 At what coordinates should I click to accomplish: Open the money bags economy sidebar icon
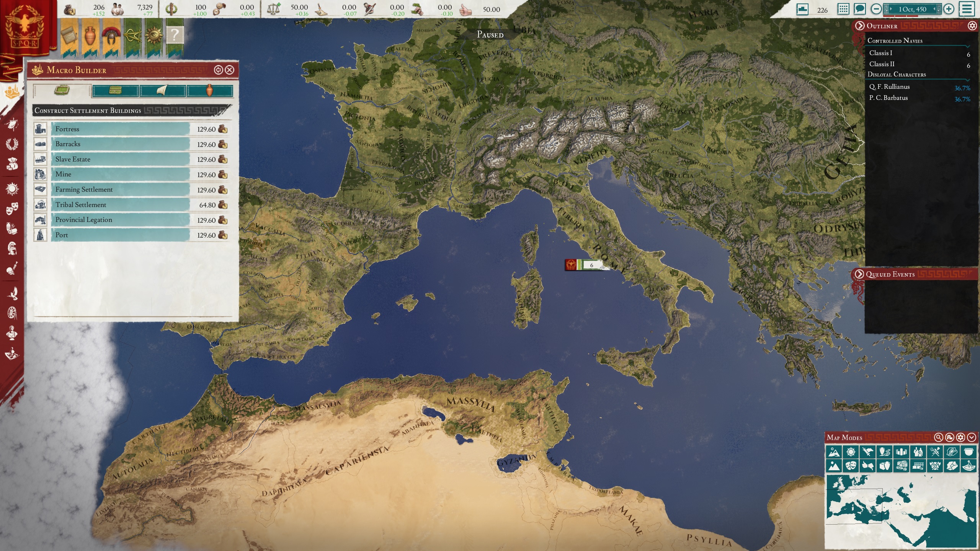point(12,164)
